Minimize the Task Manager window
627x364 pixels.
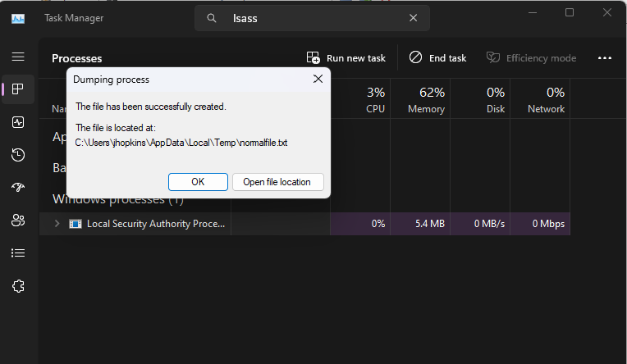pos(533,13)
